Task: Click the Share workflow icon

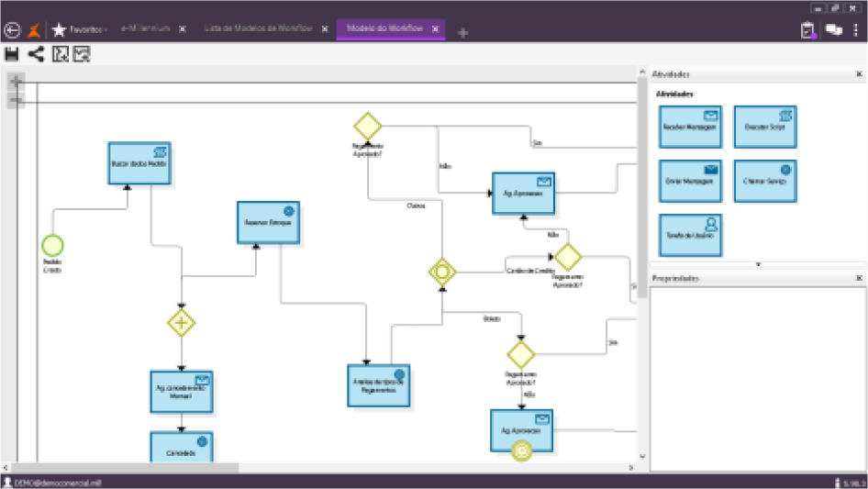Action: point(36,54)
